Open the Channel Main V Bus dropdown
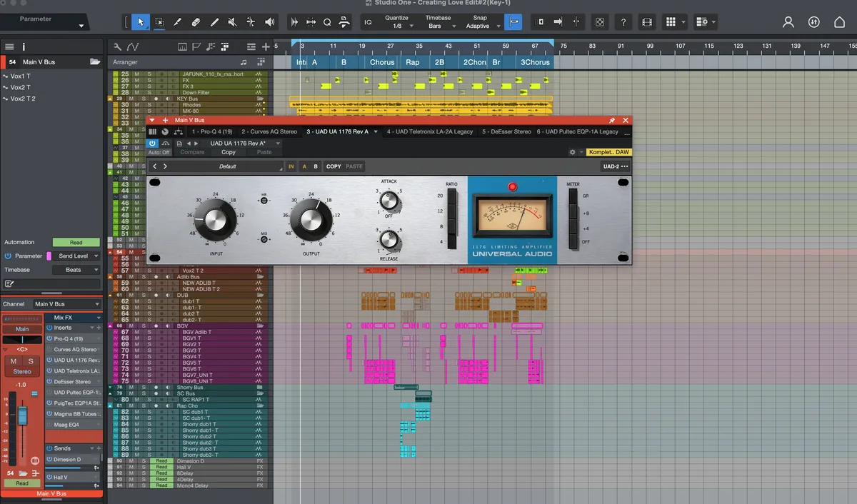This screenshot has height=504, width=857. pyautogui.click(x=66, y=304)
